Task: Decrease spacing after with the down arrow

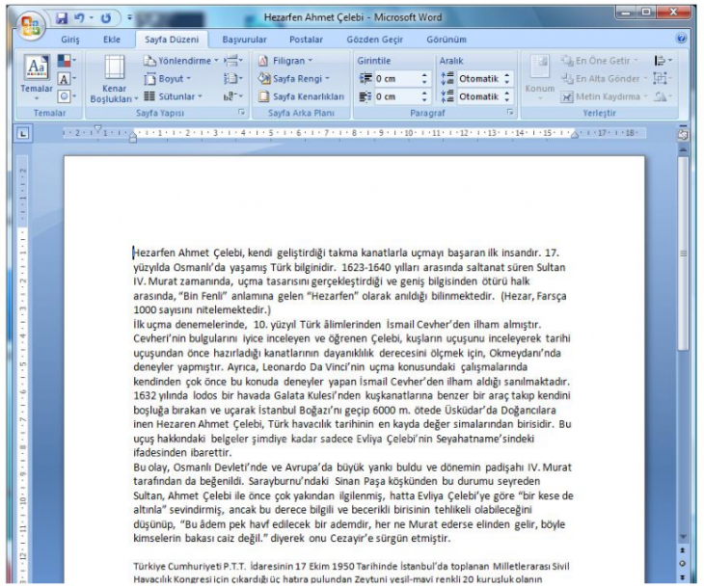Action: click(507, 100)
